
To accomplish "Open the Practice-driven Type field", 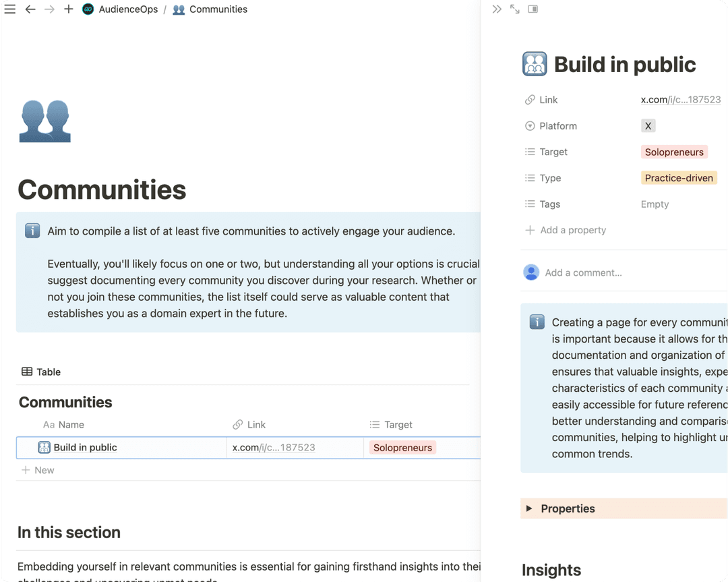I will 679,177.
